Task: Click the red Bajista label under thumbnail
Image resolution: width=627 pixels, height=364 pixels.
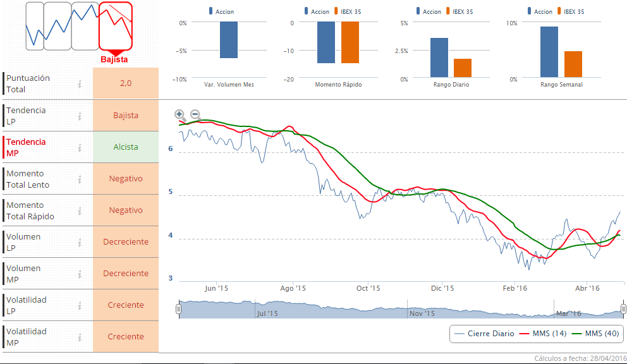Action: (114, 59)
